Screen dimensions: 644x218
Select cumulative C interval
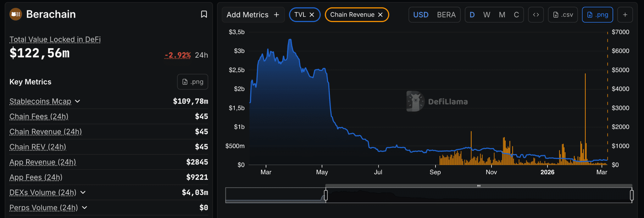516,15
